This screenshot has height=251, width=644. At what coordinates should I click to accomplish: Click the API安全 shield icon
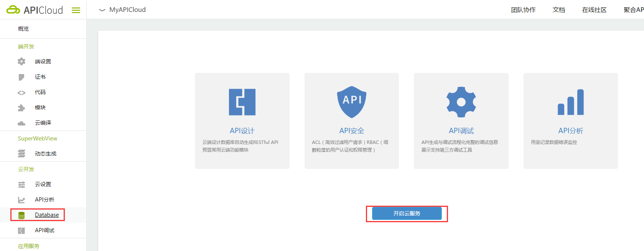[352, 102]
